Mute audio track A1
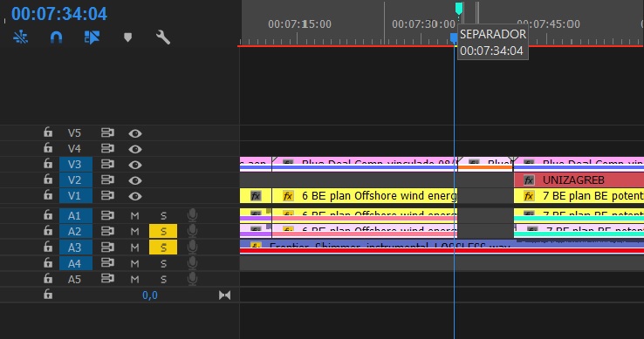 [134, 215]
